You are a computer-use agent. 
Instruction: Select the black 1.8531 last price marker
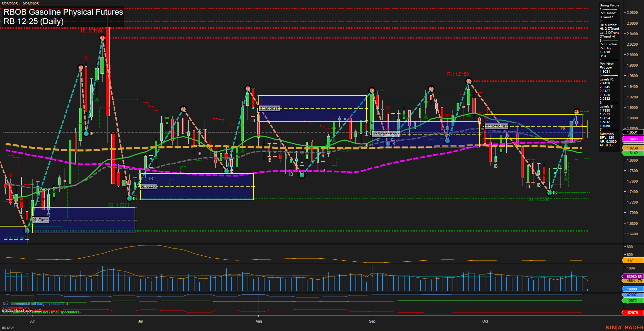click(632, 133)
